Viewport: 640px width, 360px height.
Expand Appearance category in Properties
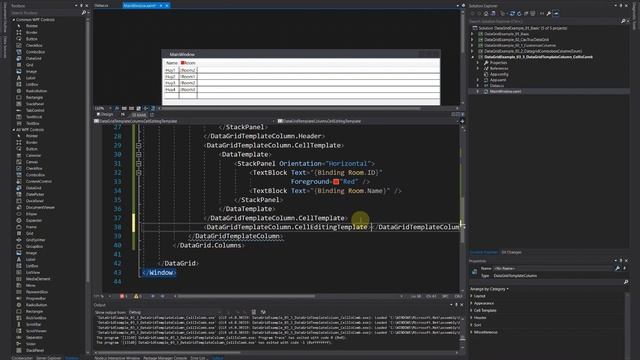471,303
